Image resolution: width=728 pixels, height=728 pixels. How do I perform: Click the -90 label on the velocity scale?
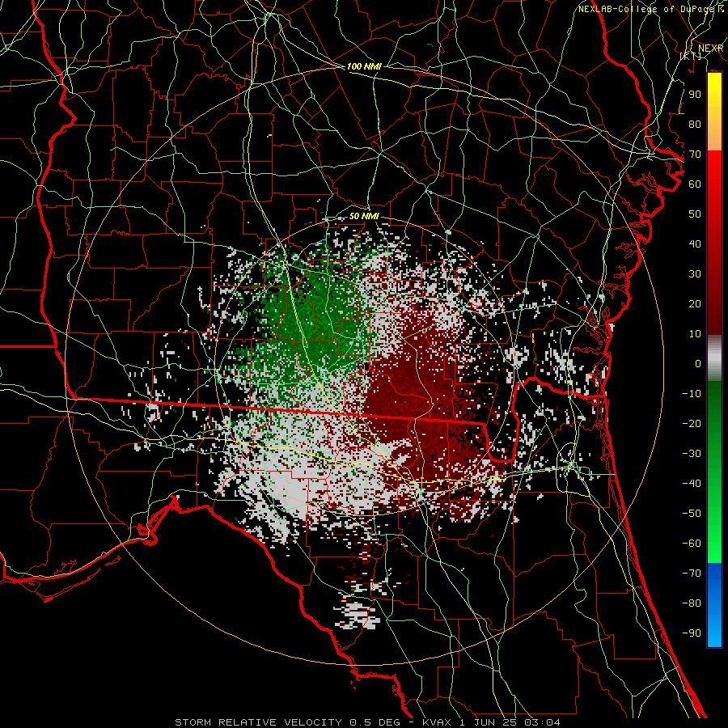pos(692,633)
